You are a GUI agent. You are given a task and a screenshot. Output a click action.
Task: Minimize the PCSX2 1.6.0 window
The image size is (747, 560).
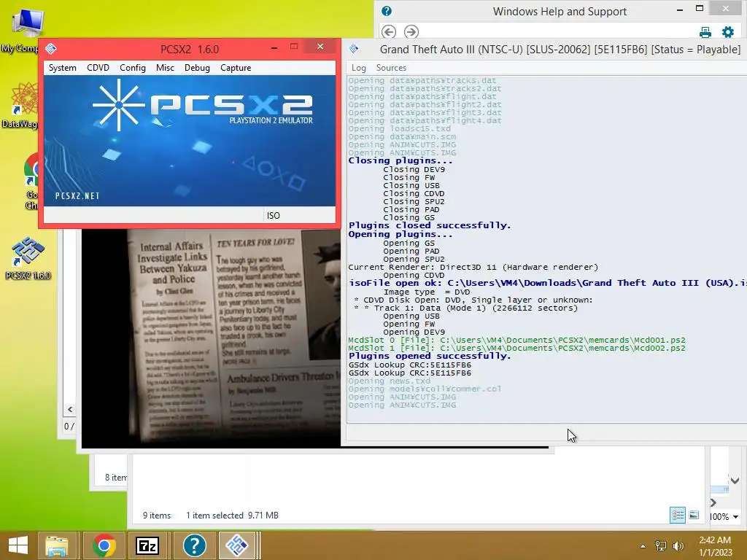(274, 47)
